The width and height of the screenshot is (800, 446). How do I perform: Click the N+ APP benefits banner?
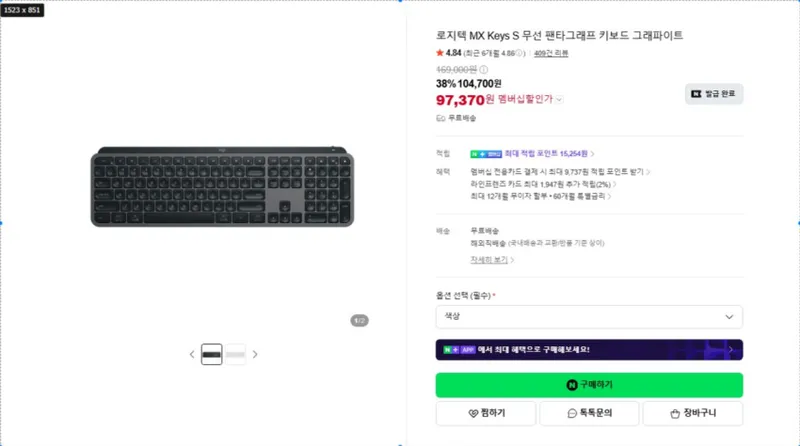click(589, 350)
